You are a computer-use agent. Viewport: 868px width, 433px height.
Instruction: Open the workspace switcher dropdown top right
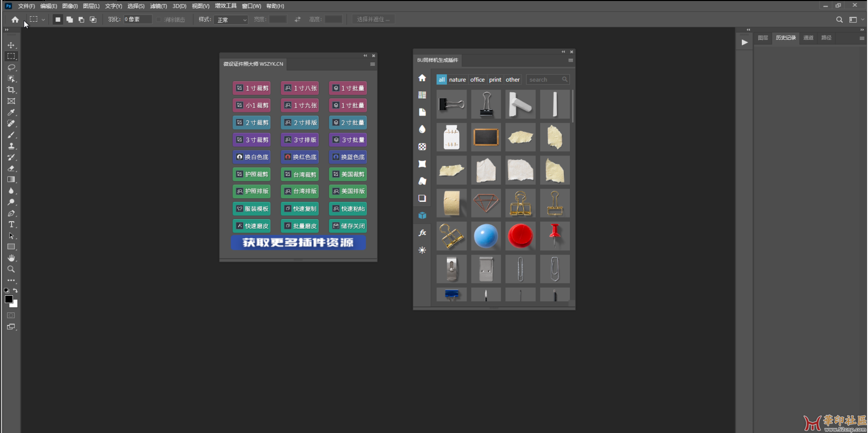point(855,19)
